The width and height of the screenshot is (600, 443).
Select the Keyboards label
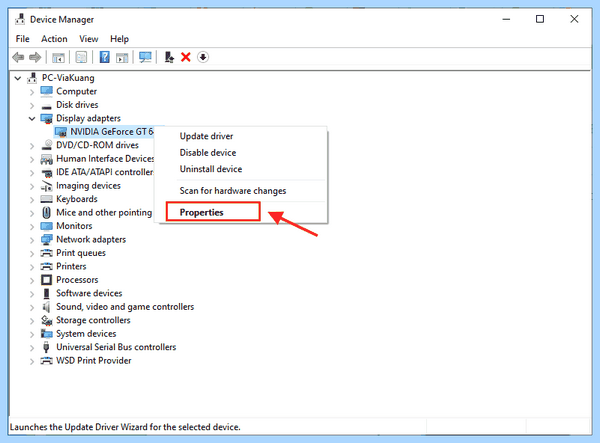77,199
